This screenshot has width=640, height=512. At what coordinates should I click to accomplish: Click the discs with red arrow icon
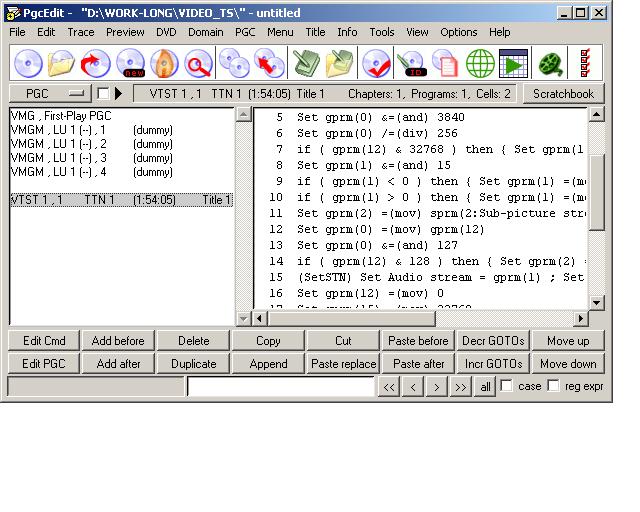click(269, 63)
